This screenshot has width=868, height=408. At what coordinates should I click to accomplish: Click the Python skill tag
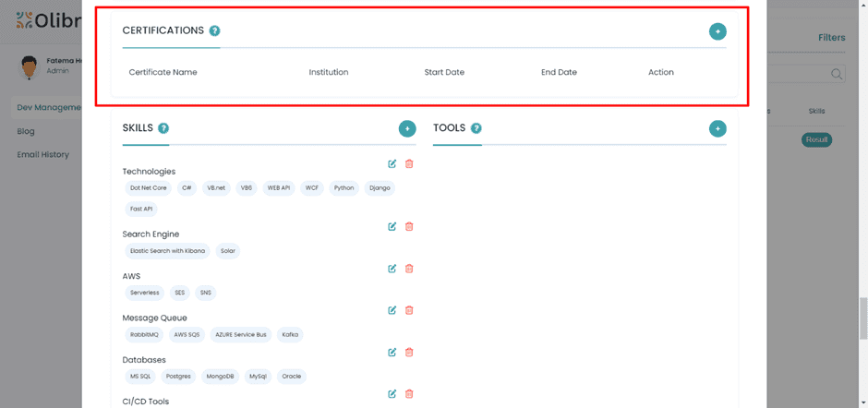(344, 187)
